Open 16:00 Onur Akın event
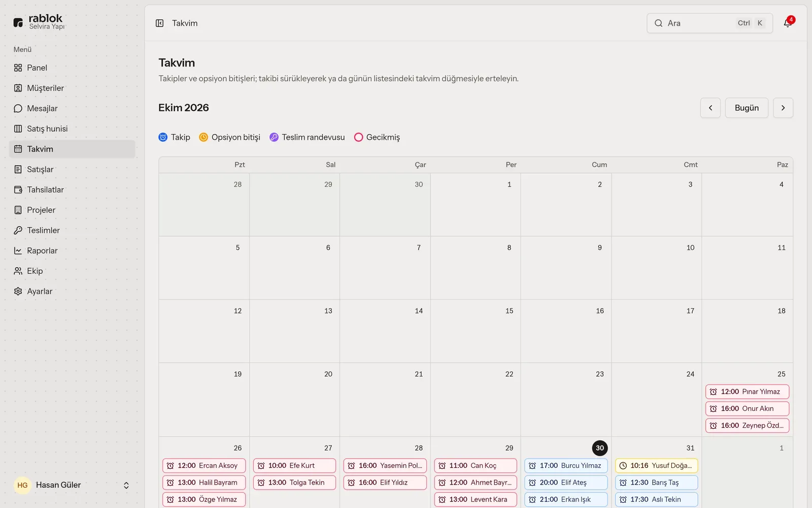Image resolution: width=812 pixels, height=508 pixels. tap(747, 408)
